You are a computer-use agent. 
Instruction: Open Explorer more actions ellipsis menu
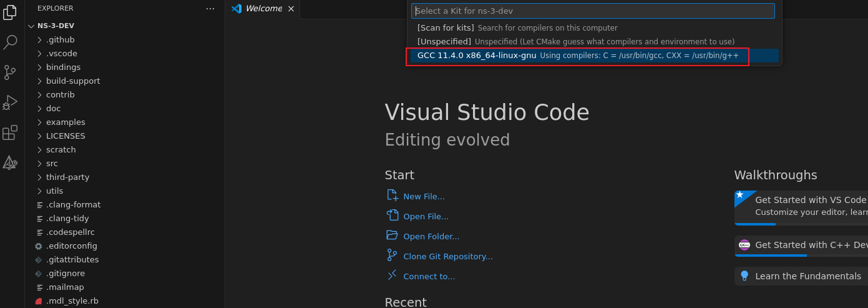point(210,8)
